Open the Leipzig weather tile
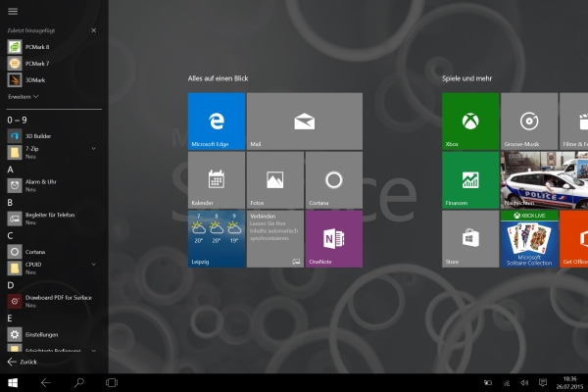This screenshot has height=392, width=588. (x=217, y=239)
